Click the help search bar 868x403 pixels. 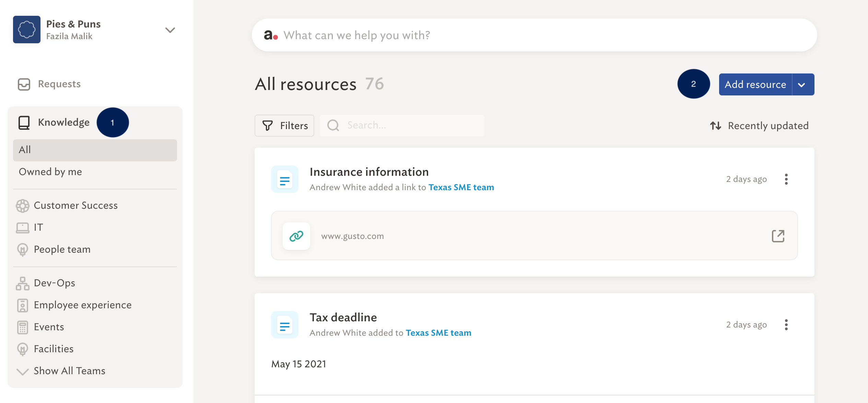pos(534,35)
